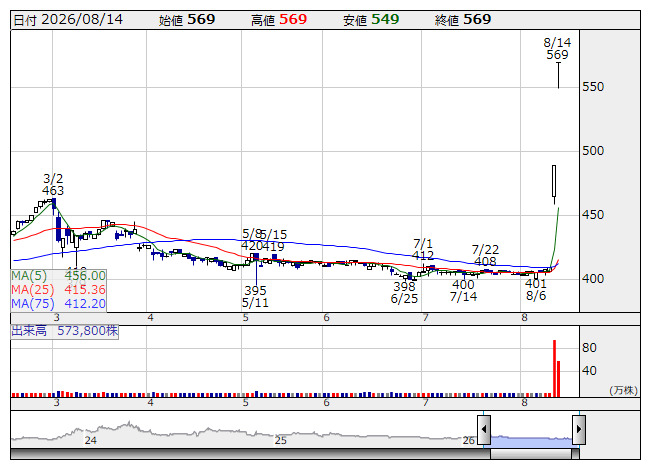Viewport: 653px width, 470px height.
Task: Click the 8/14 candlestick wick at 569
Action: click(x=558, y=75)
